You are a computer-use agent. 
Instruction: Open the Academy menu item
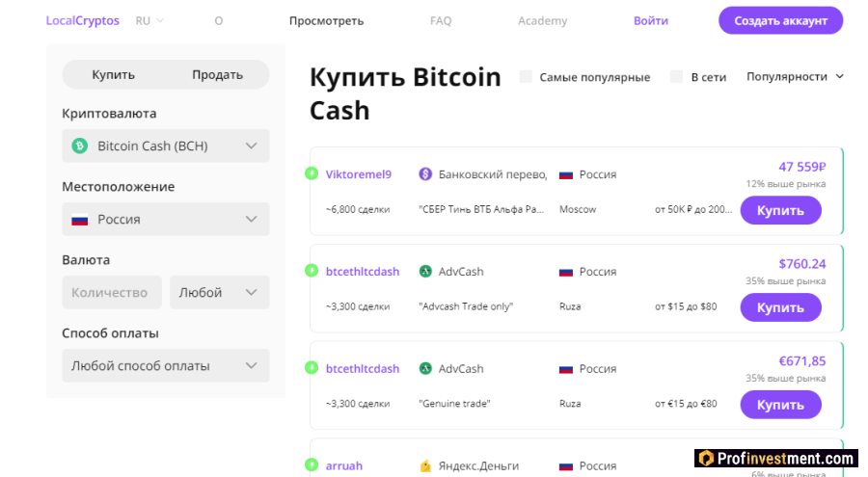point(542,21)
